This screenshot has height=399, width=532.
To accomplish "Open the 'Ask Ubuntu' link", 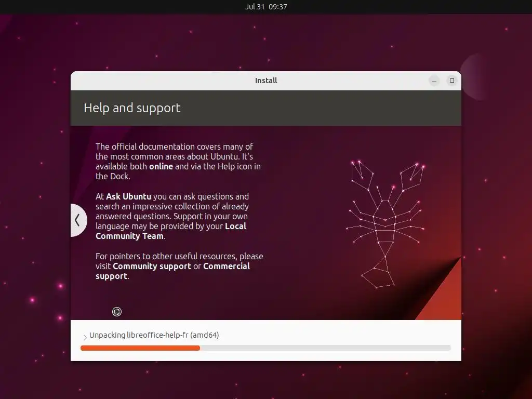I will 129,197.
